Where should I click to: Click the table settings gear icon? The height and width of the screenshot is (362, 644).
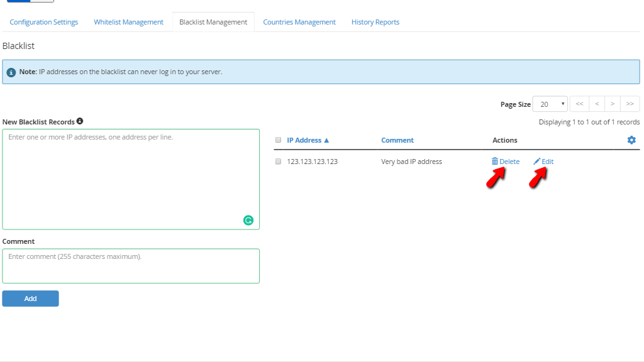631,140
